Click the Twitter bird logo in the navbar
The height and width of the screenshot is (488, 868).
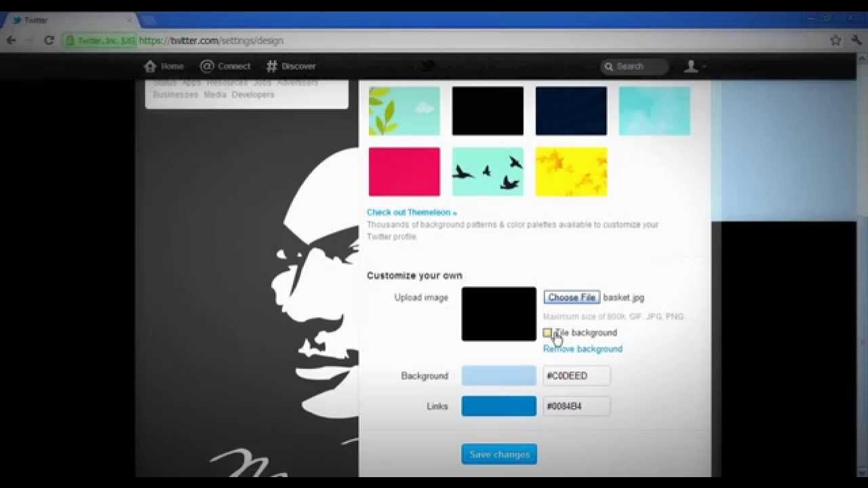pos(427,66)
